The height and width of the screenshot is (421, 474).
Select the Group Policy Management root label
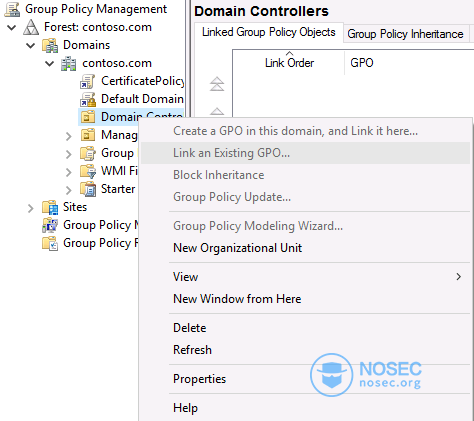coord(96,9)
